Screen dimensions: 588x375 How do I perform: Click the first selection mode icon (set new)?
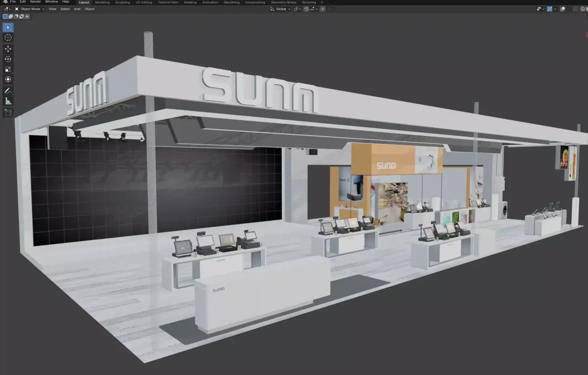(x=5, y=16)
